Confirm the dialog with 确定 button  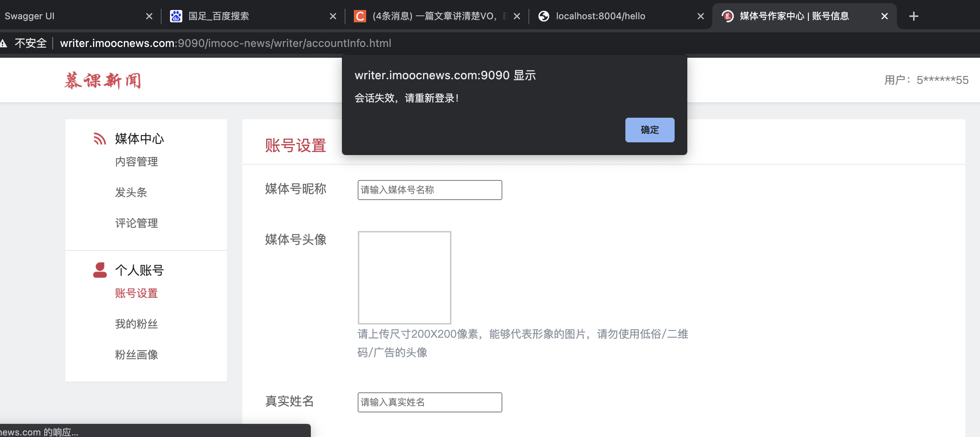tap(649, 130)
